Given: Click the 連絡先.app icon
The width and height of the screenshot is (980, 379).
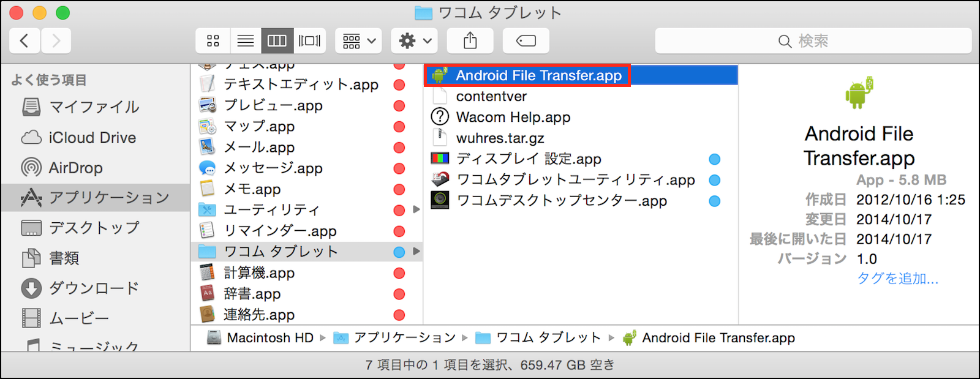Looking at the screenshot, I should pos(208,314).
